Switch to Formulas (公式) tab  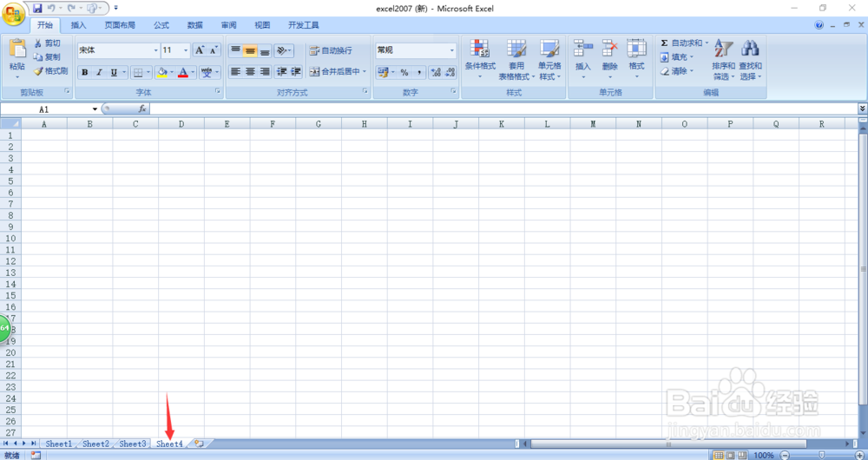[161, 25]
